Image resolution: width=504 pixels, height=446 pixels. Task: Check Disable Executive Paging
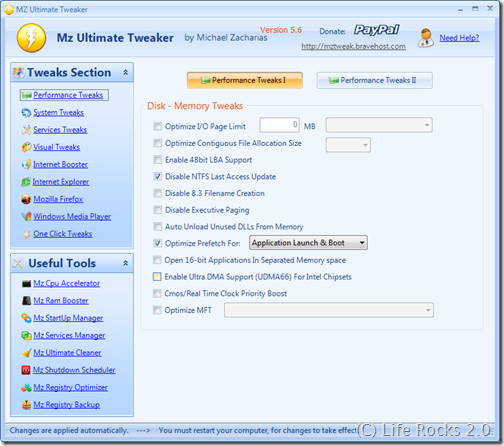tap(157, 210)
